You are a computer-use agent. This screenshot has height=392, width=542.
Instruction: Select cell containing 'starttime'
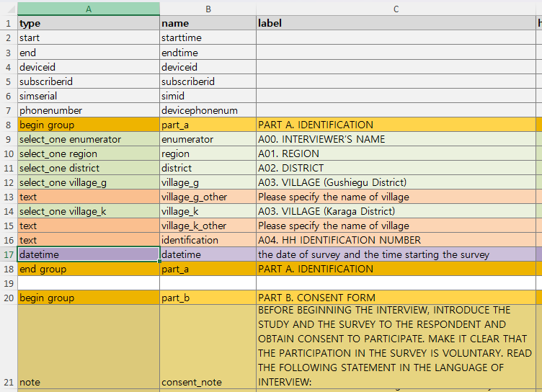208,37
